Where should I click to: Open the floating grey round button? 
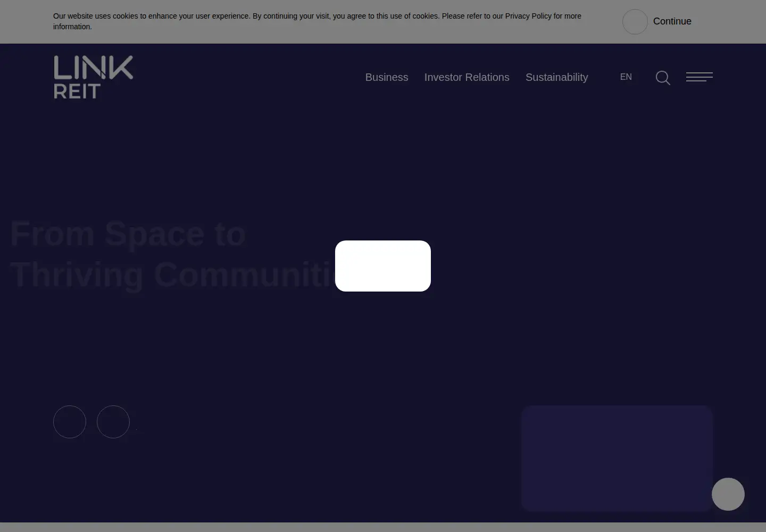click(x=728, y=494)
